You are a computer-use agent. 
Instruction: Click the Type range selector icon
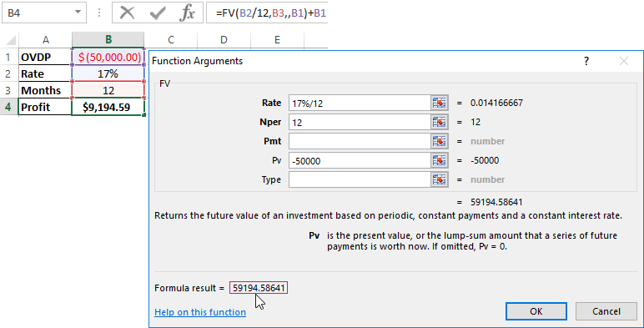(439, 179)
